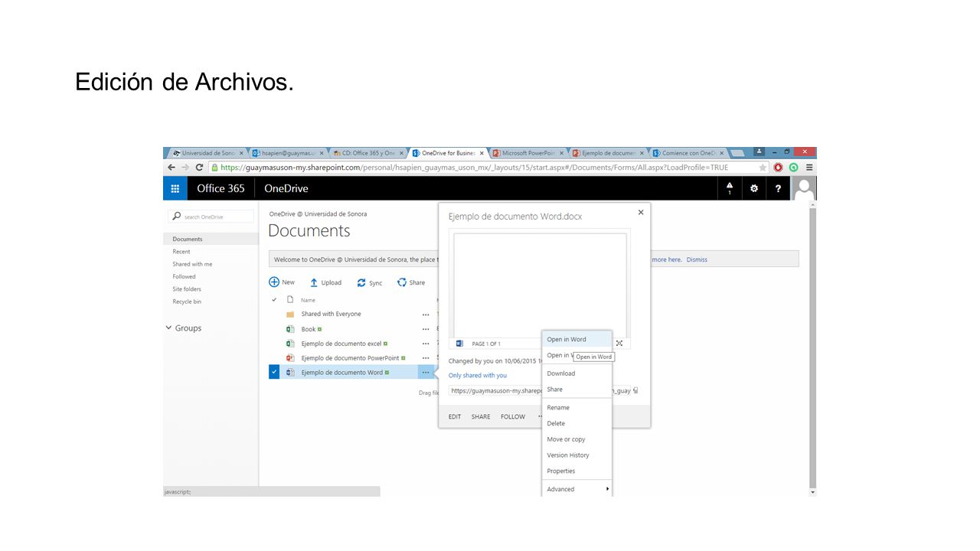Click the Sync arrows icon
Screen dimensions: 980x551
[x=361, y=282]
